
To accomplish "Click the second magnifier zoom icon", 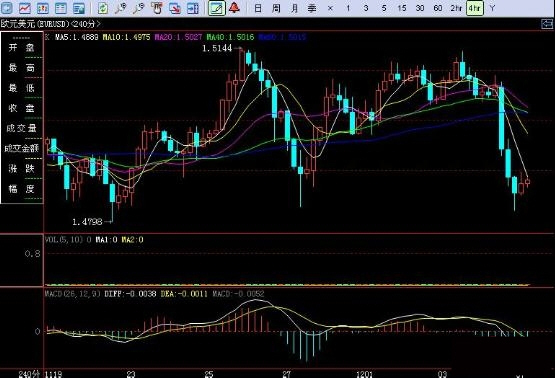I will [139, 8].
